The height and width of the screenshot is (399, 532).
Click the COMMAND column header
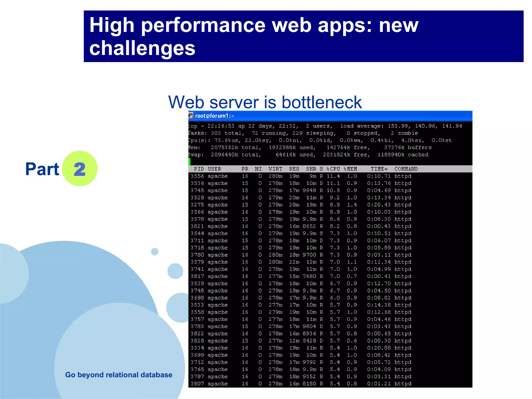(406, 169)
